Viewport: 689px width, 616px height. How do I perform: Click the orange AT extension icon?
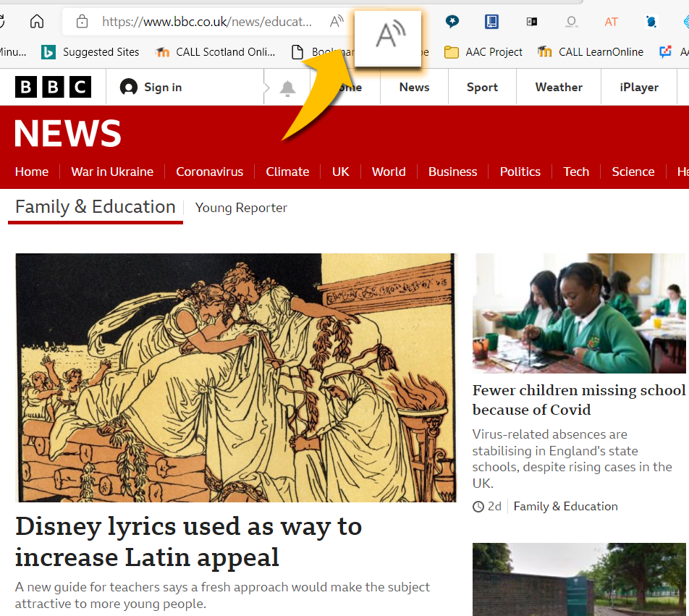tap(612, 22)
